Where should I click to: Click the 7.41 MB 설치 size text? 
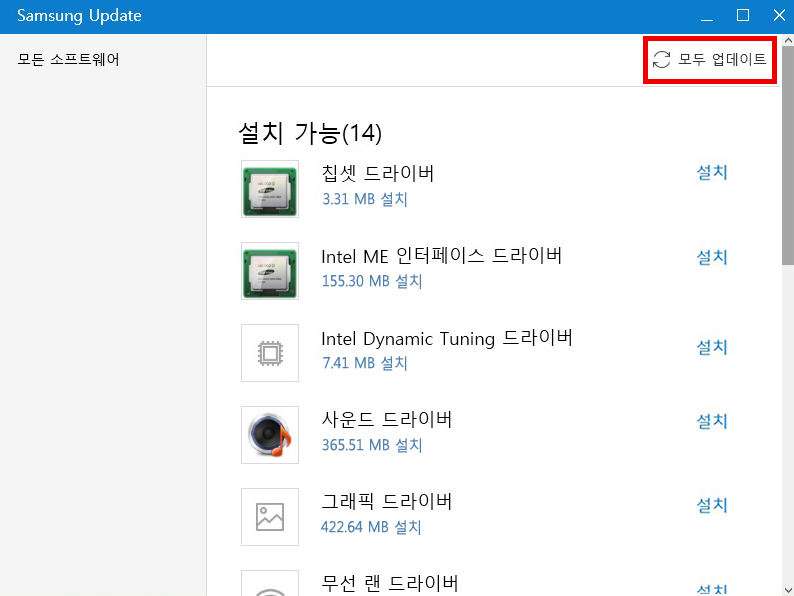coord(365,363)
